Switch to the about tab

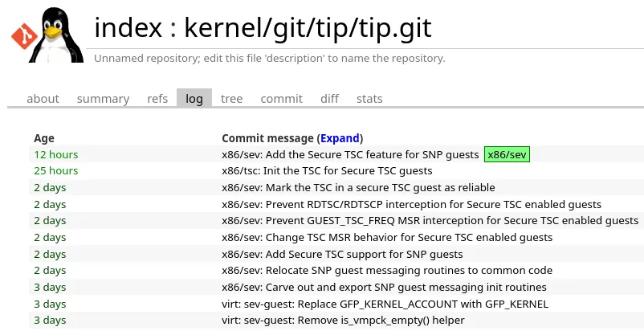click(43, 99)
